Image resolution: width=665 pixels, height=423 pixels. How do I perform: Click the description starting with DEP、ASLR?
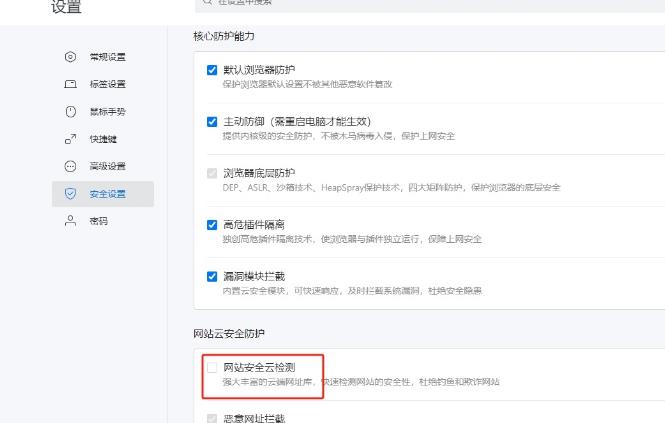(391, 188)
